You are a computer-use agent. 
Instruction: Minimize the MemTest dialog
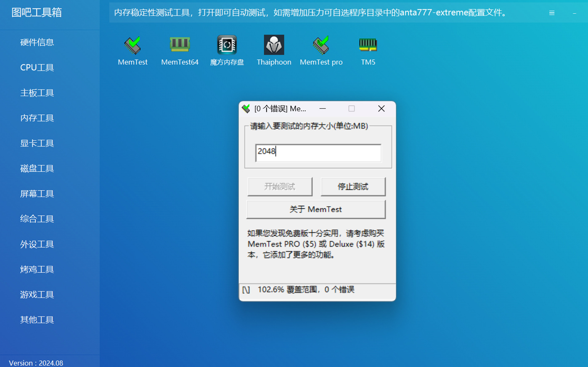(323, 109)
